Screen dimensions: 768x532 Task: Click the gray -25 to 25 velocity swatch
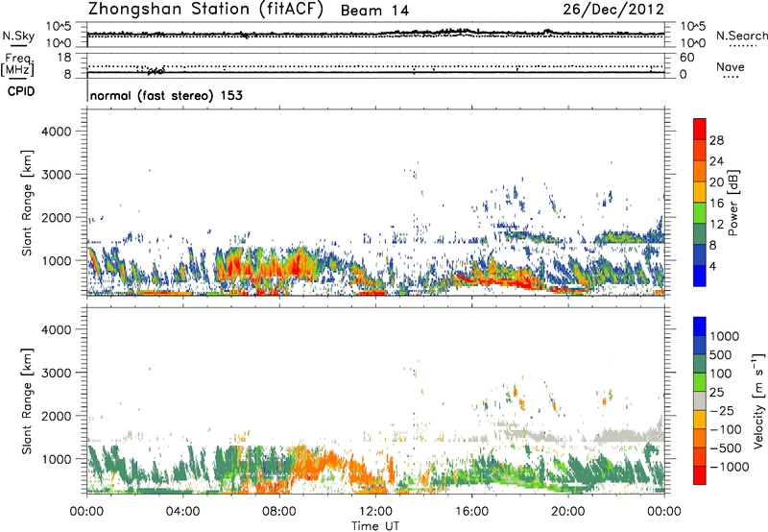pos(700,400)
